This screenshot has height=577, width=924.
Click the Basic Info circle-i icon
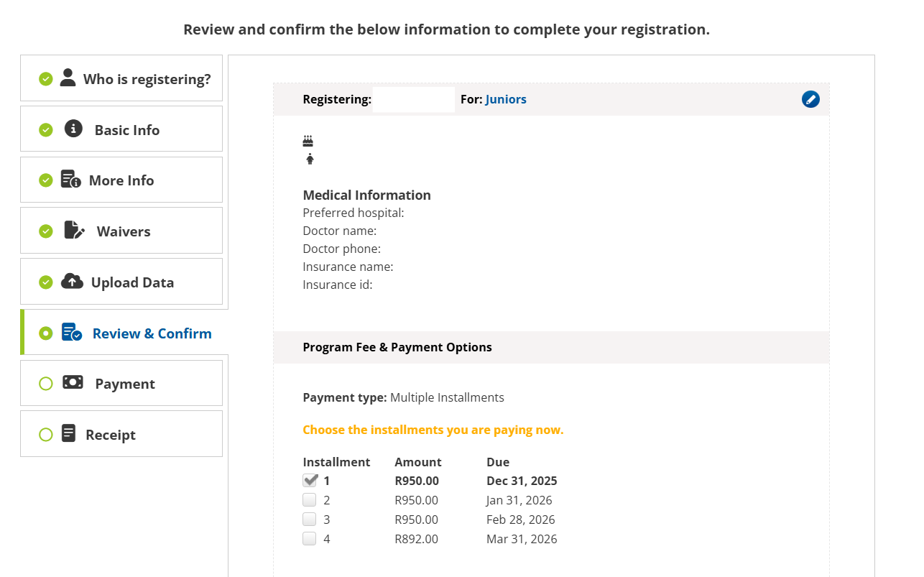click(x=73, y=129)
